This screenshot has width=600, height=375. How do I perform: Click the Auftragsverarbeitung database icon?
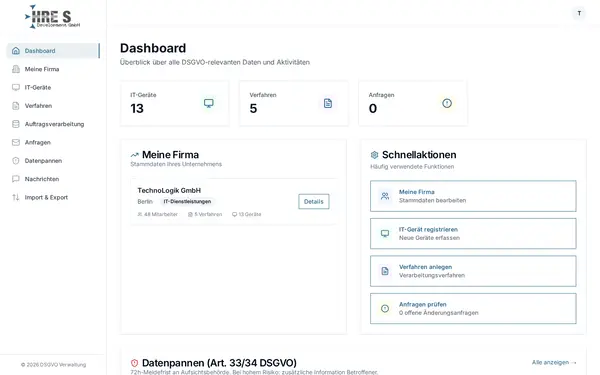(16, 124)
